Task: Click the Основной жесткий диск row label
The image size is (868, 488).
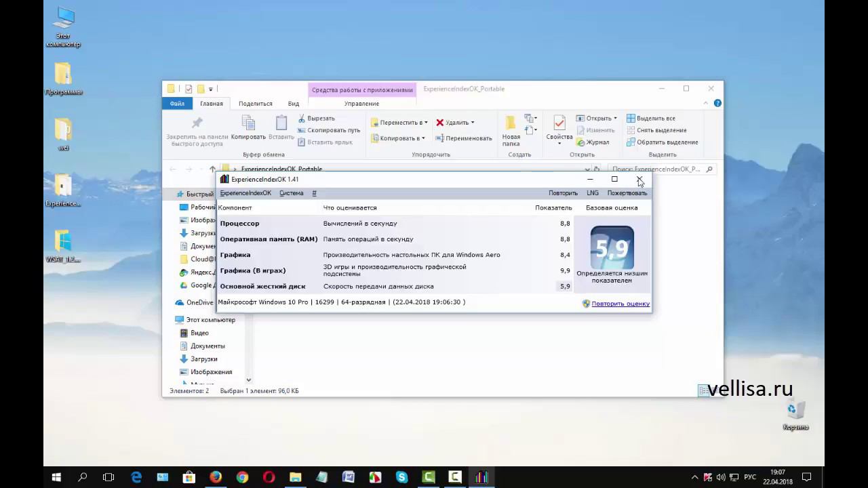Action: click(x=262, y=286)
